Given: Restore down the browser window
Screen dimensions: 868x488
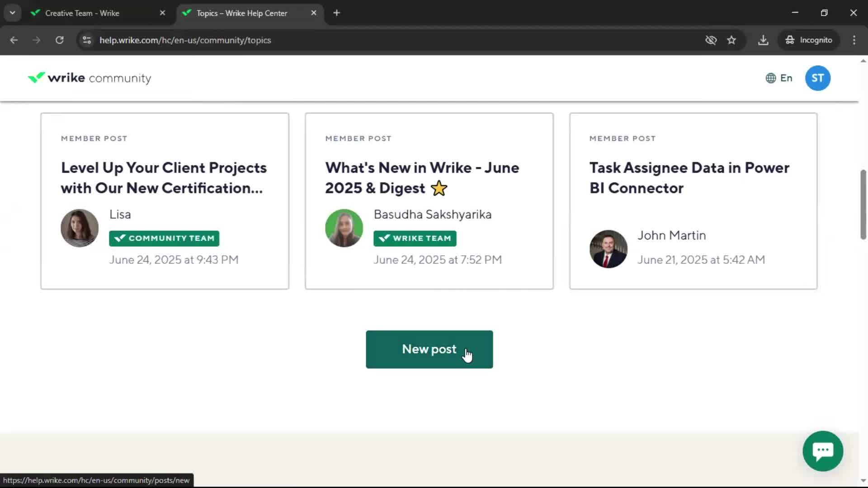Looking at the screenshot, I should (x=824, y=13).
